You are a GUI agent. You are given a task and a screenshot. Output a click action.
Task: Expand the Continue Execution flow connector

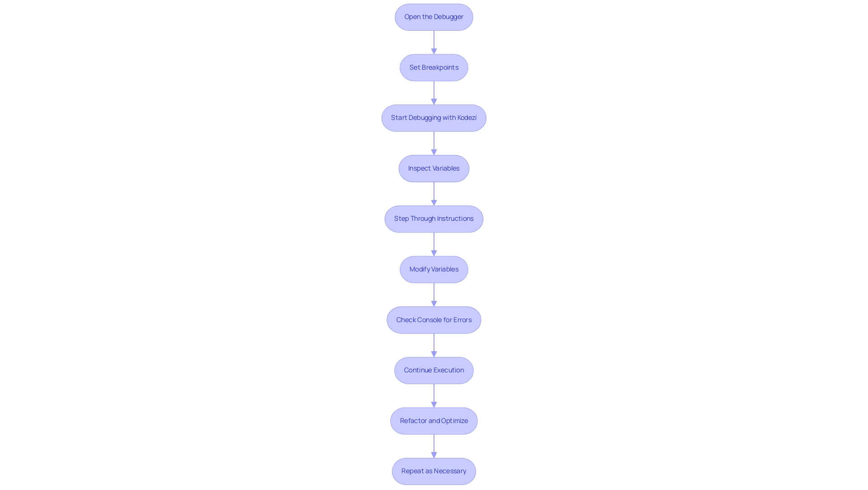point(434,396)
